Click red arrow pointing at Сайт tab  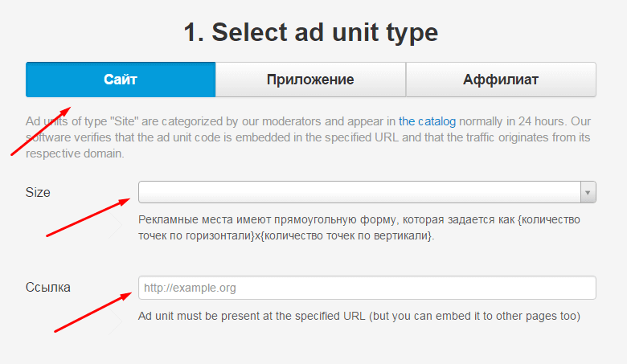click(x=41, y=131)
